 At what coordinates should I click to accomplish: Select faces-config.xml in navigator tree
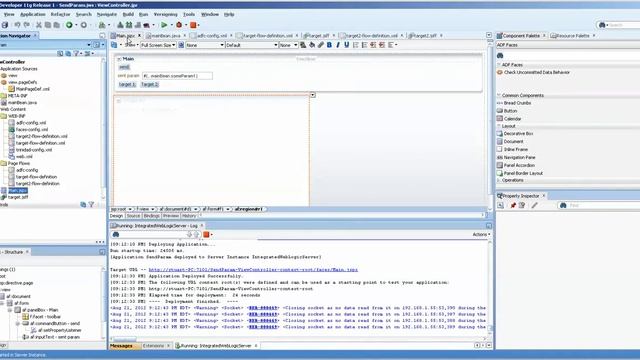point(29,129)
